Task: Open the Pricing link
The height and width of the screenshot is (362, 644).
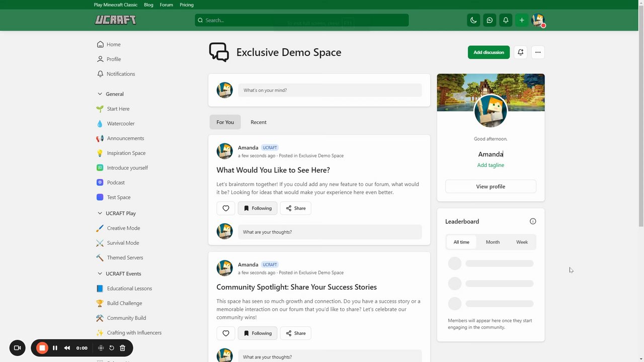Action: pos(187,5)
